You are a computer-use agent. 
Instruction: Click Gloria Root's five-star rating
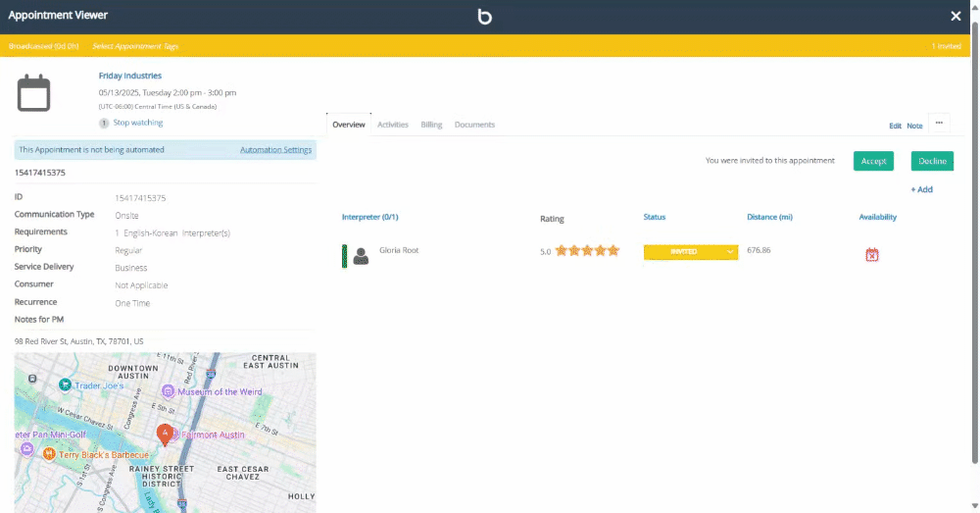coord(587,251)
